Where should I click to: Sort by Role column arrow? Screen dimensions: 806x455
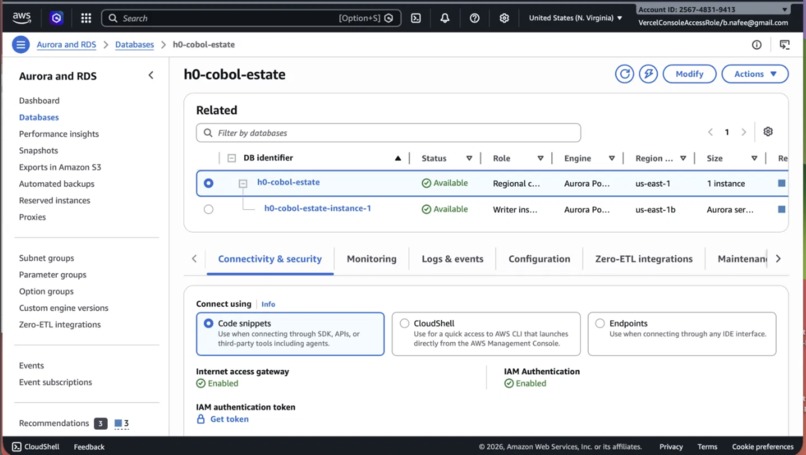click(540, 158)
